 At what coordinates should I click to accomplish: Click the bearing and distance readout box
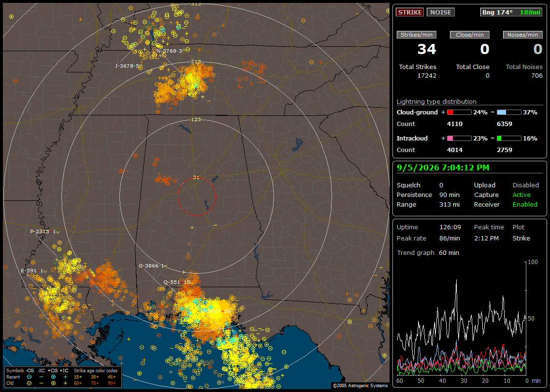pyautogui.click(x=511, y=12)
